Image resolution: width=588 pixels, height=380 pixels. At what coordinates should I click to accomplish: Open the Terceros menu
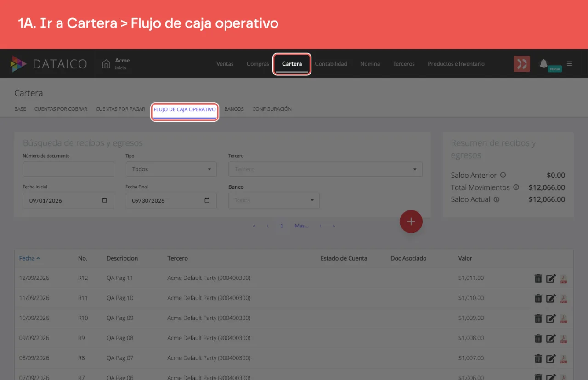point(404,64)
